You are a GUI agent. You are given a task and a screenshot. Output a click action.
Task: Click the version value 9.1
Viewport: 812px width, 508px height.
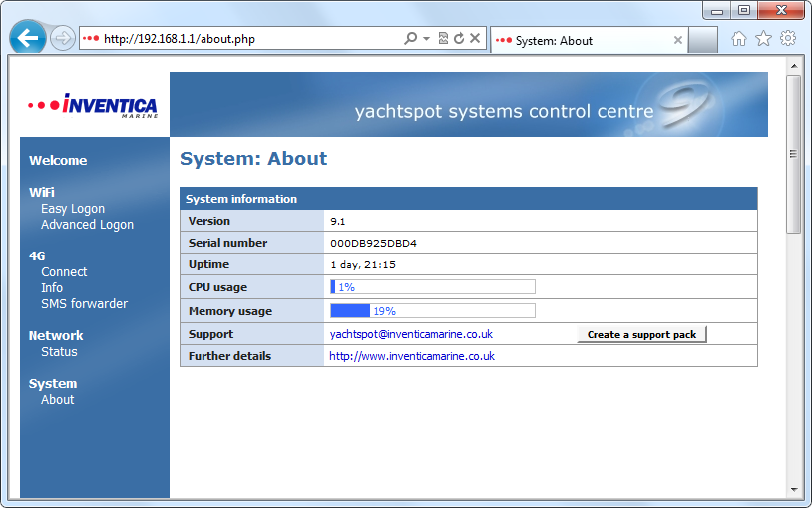337,221
